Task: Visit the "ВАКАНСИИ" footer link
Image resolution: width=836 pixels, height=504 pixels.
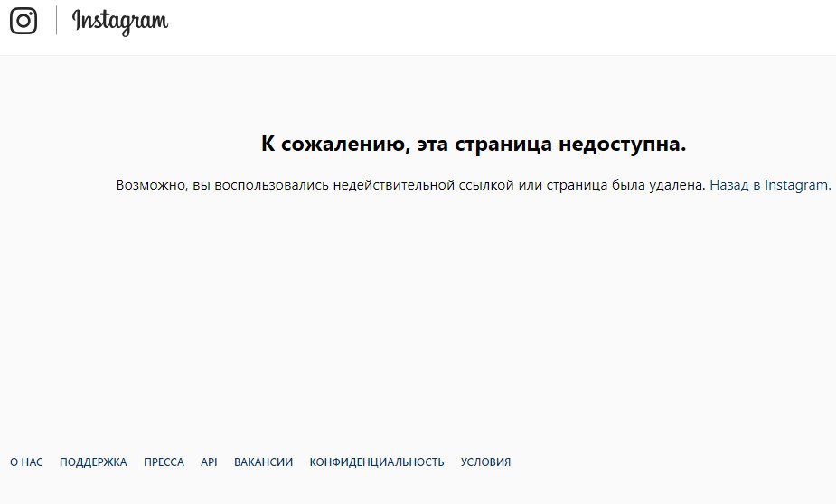Action: click(x=263, y=462)
